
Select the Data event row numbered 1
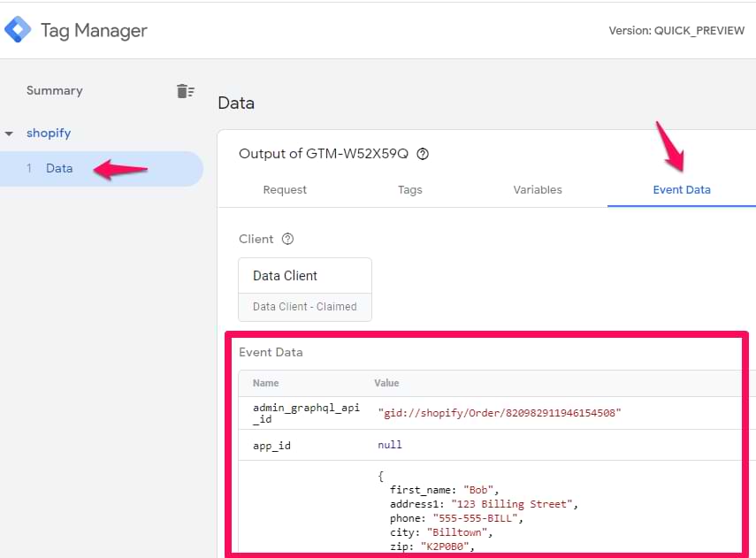point(102,169)
